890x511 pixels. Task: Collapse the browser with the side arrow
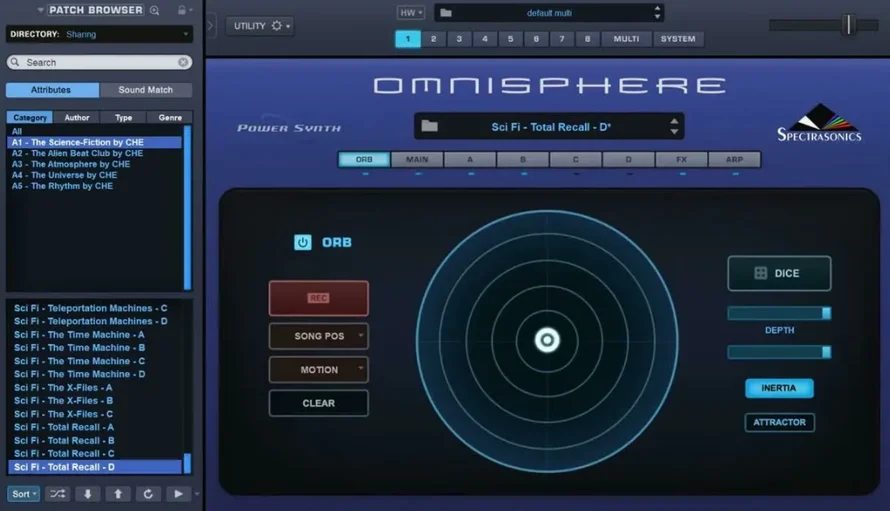tap(211, 26)
